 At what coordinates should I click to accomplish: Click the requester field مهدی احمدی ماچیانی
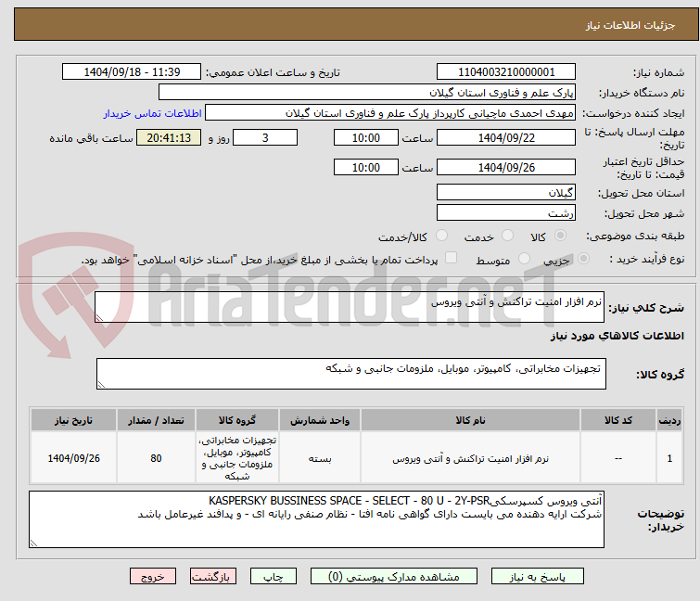tap(390, 113)
